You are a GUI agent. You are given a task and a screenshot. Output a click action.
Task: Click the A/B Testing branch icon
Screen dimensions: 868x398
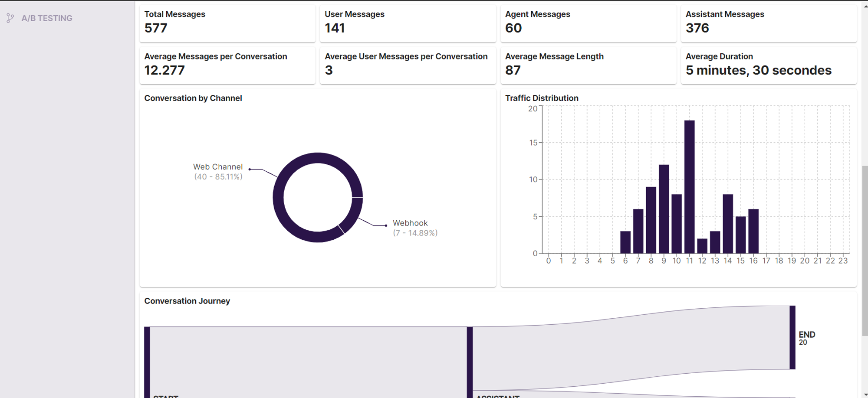(x=10, y=18)
